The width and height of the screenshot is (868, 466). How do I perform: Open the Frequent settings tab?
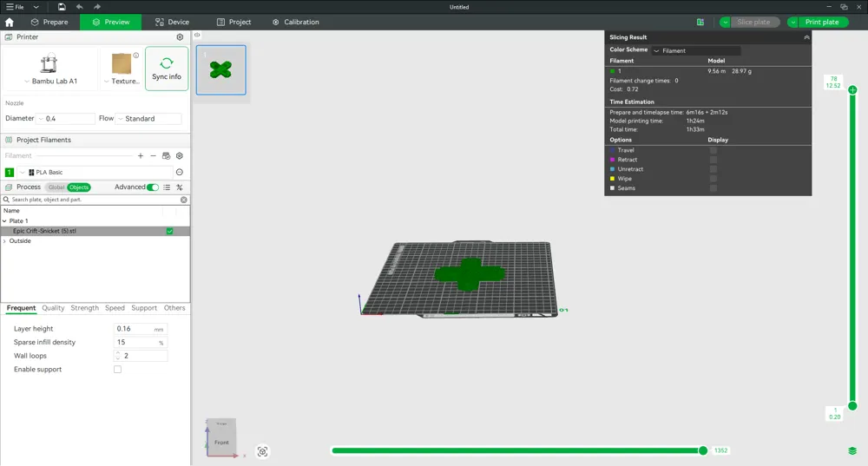(x=21, y=308)
